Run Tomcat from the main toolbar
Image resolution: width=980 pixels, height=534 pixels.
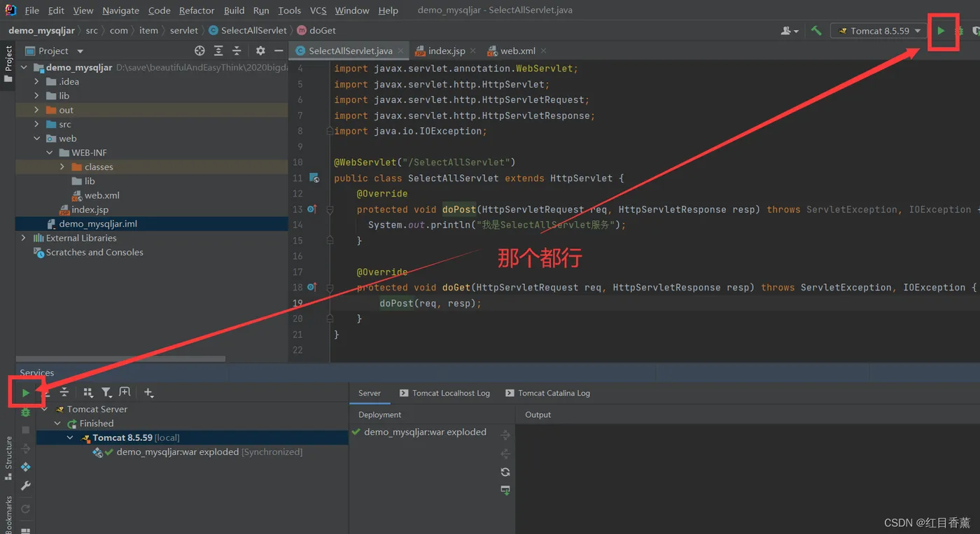coord(941,31)
